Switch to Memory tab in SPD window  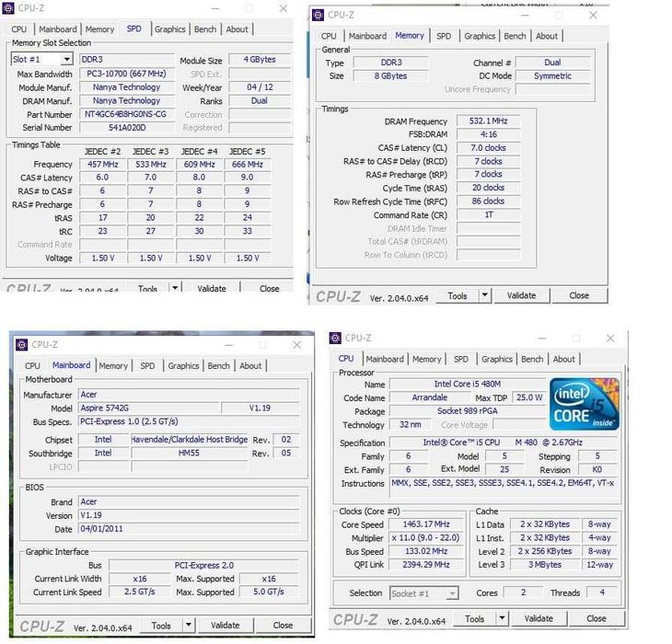99,29
